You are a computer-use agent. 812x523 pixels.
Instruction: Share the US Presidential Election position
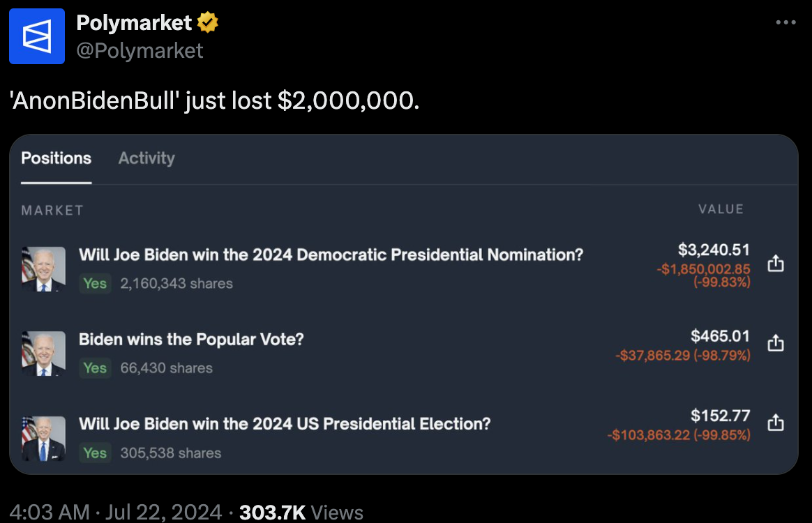[x=776, y=423]
